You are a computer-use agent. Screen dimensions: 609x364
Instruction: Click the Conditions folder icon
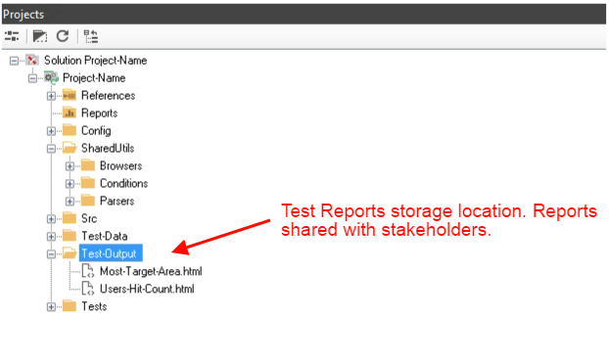pos(88,183)
